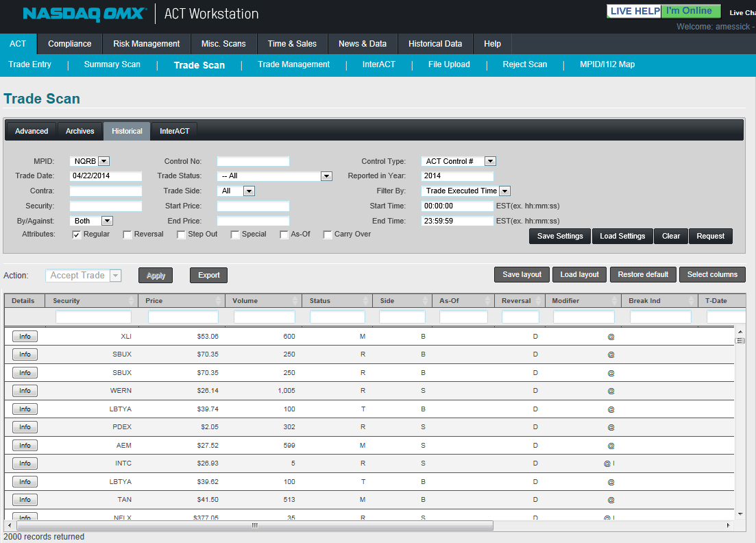Open the Trade Side dropdown
Screen dimensions: 756x543
pyautogui.click(x=236, y=191)
